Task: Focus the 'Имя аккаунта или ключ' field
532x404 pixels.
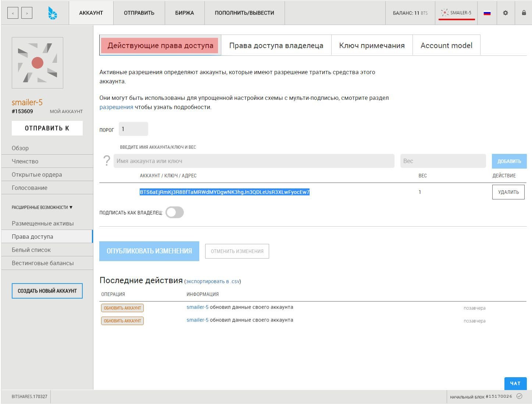Action: [x=254, y=161]
